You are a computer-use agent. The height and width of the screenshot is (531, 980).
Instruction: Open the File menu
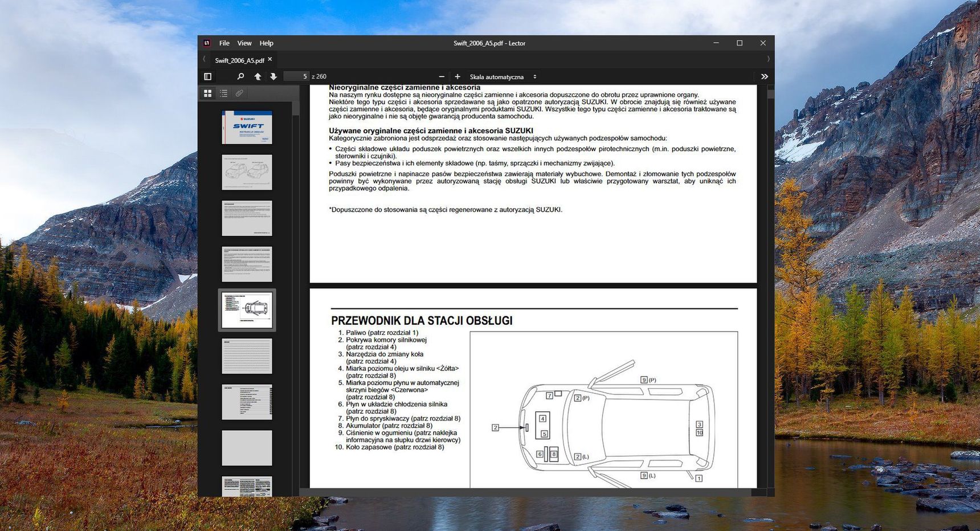pos(224,43)
